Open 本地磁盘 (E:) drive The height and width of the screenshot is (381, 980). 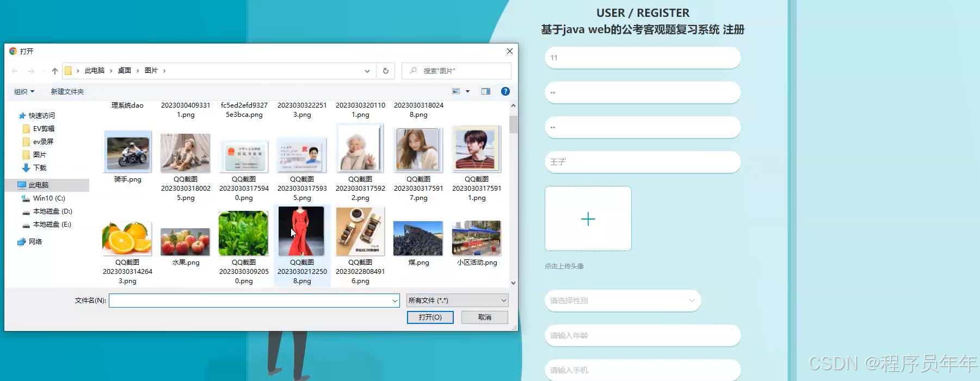click(x=47, y=224)
